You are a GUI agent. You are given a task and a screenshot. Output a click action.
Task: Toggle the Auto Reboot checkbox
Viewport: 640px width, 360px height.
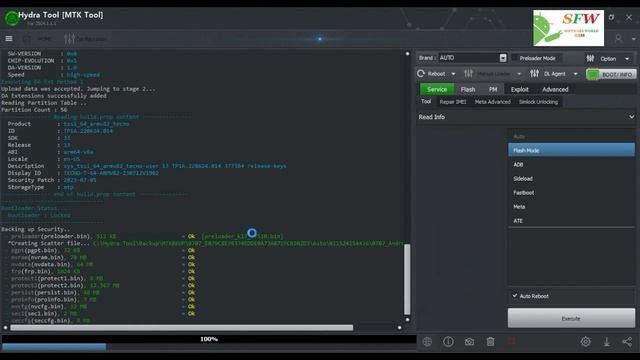click(515, 296)
